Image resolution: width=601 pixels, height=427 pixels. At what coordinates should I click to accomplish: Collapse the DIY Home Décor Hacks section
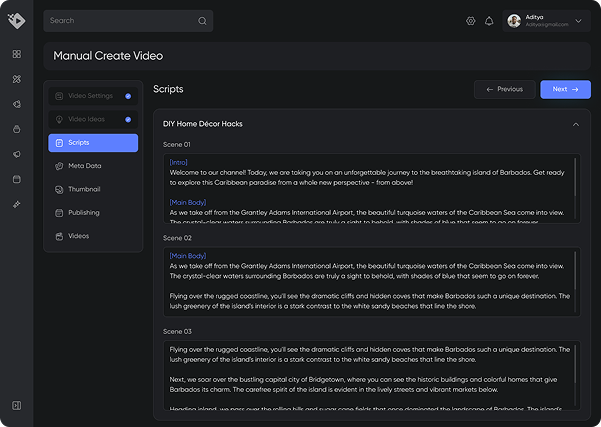[575, 124]
